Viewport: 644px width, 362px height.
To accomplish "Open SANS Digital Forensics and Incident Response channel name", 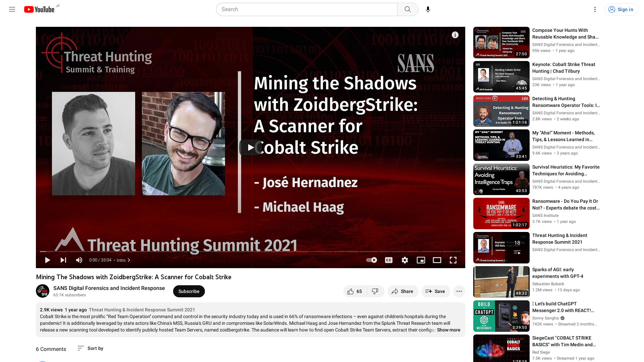I will tap(109, 288).
